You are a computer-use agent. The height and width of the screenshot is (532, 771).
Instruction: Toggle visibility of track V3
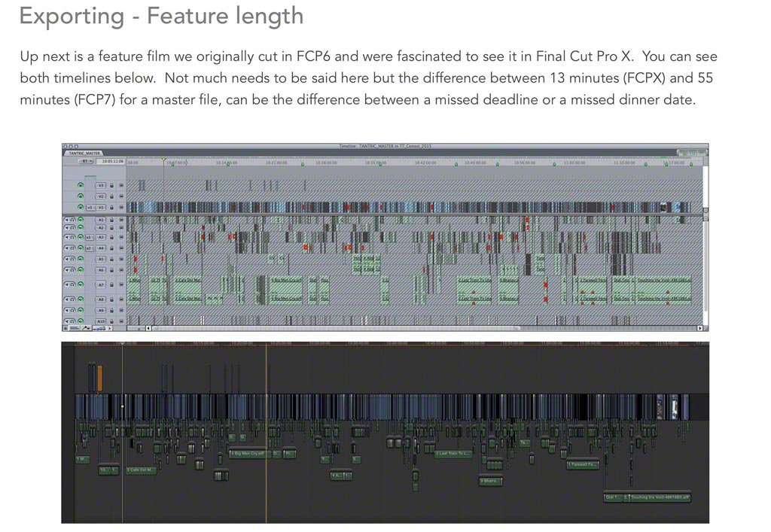pyautogui.click(x=81, y=185)
